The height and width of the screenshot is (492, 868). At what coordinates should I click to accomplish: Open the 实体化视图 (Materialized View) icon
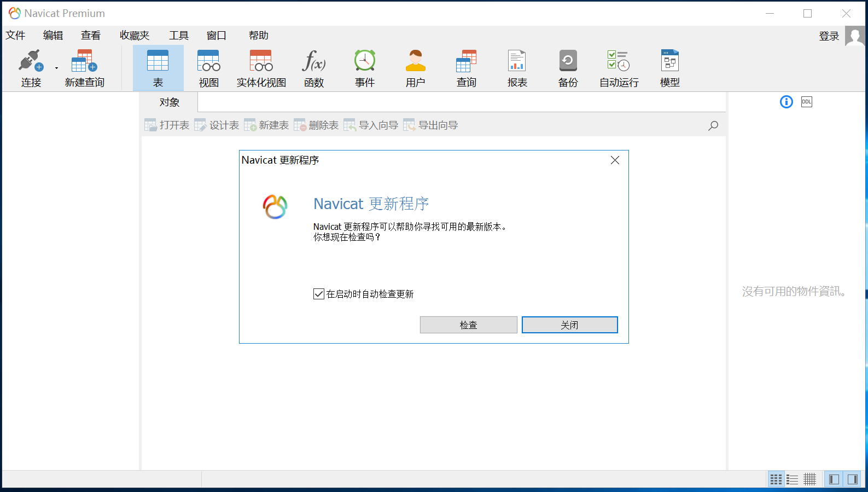point(261,68)
